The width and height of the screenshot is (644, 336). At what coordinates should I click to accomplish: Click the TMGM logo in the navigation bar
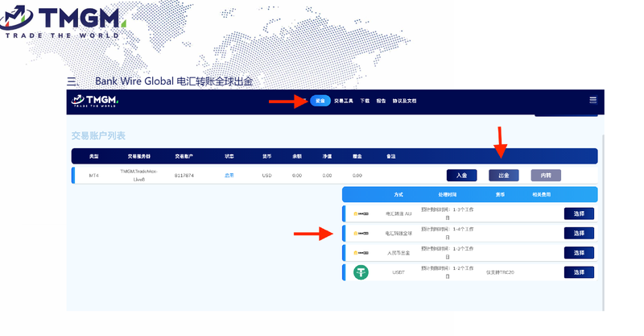pyautogui.click(x=95, y=101)
